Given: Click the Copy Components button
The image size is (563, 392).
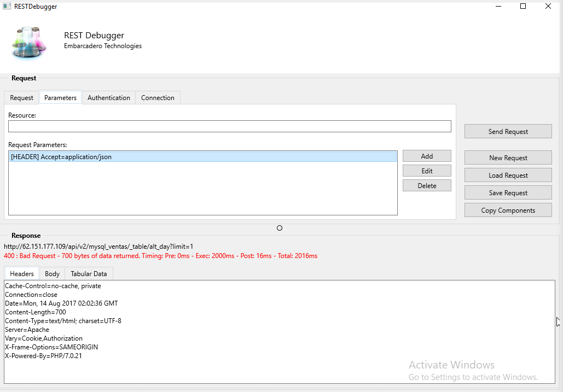Looking at the screenshot, I should 508,210.
